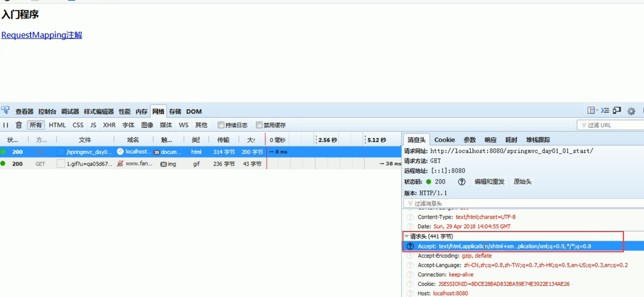The height and width of the screenshot is (297, 644).
Task: Switch to 查看器 inspector tab
Action: pos(24,111)
